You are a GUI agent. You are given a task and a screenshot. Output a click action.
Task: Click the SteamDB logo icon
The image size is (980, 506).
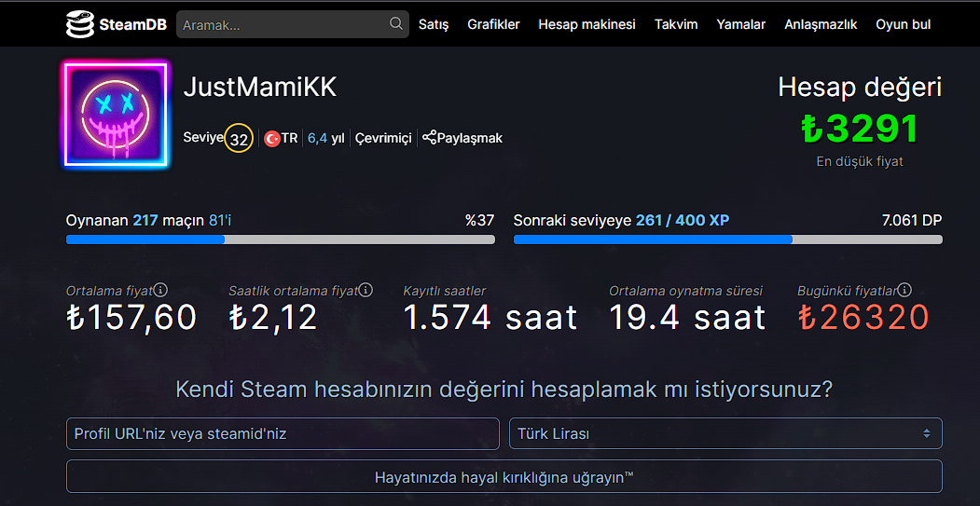pyautogui.click(x=80, y=24)
